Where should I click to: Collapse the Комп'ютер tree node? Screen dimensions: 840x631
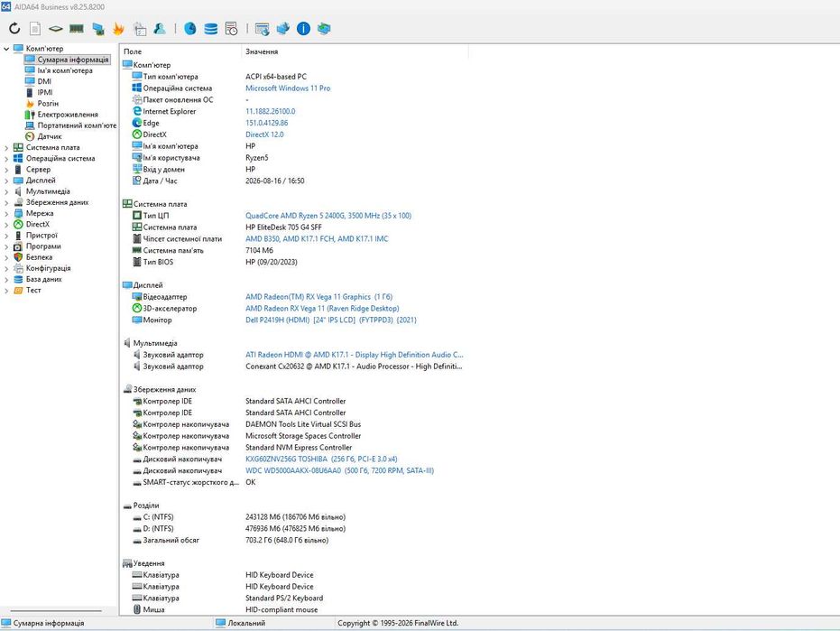[6, 48]
